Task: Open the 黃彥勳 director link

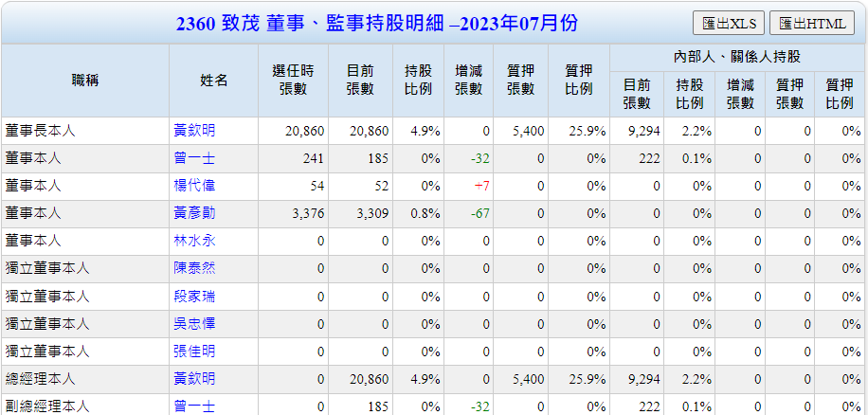Action: (194, 213)
